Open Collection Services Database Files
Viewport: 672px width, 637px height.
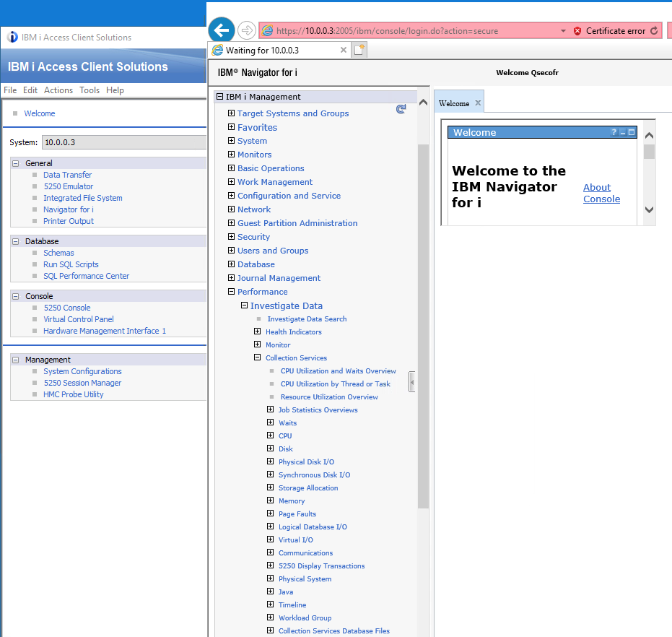pyautogui.click(x=334, y=630)
